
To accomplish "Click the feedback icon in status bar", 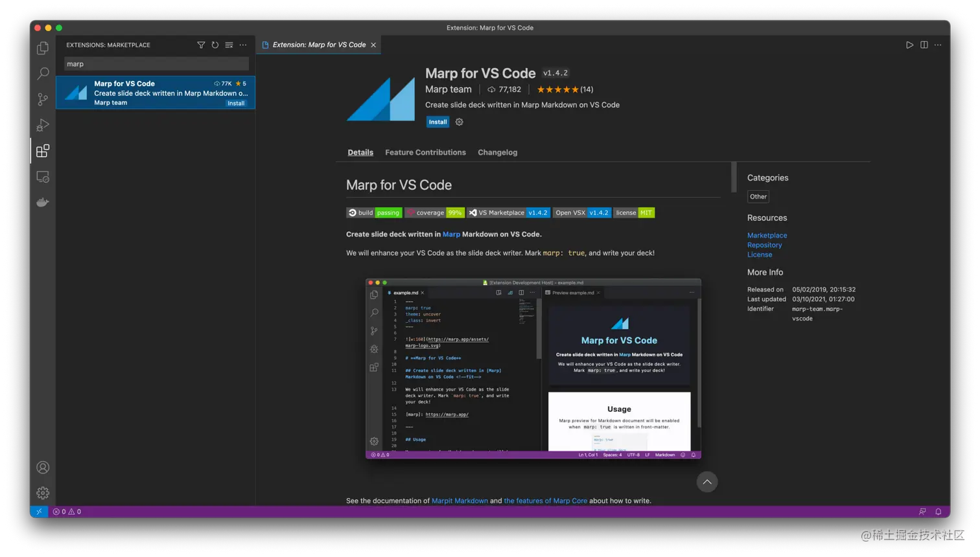I will coord(922,512).
